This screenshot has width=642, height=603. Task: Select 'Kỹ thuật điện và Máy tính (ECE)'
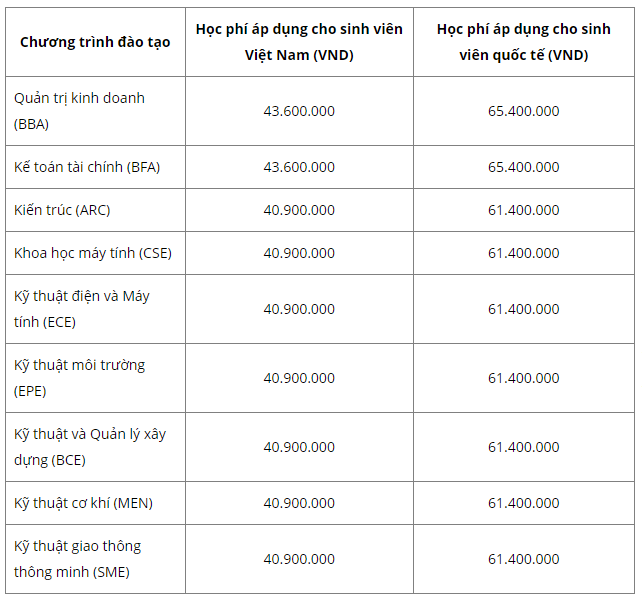coord(95,309)
